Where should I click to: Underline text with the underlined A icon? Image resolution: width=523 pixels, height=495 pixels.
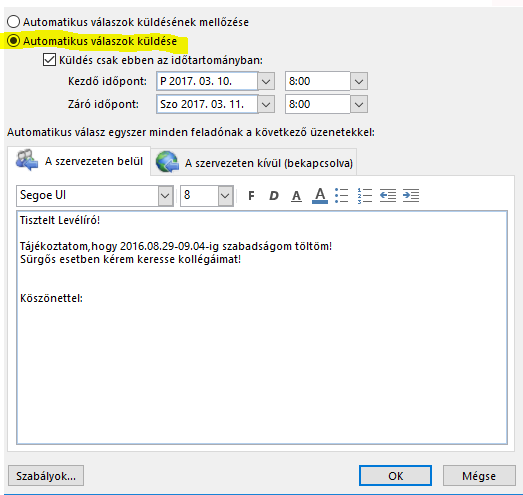[x=296, y=195]
